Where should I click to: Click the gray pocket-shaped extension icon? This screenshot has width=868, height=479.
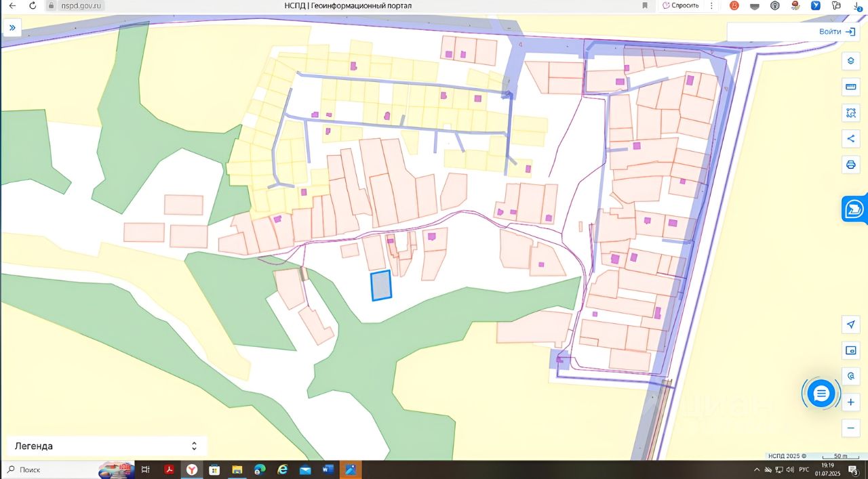coord(755,5)
